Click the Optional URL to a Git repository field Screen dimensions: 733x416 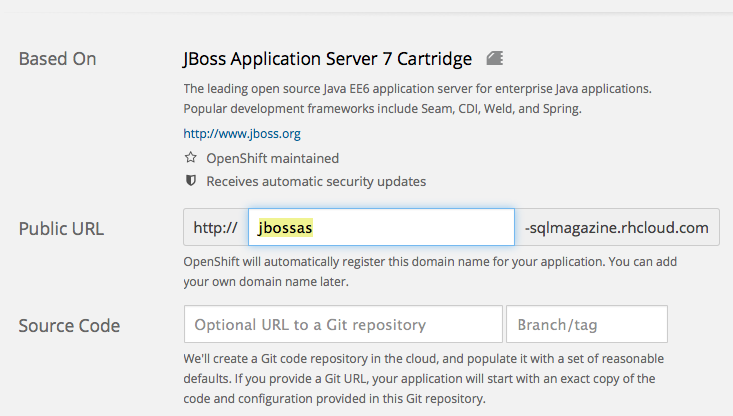pyautogui.click(x=343, y=324)
